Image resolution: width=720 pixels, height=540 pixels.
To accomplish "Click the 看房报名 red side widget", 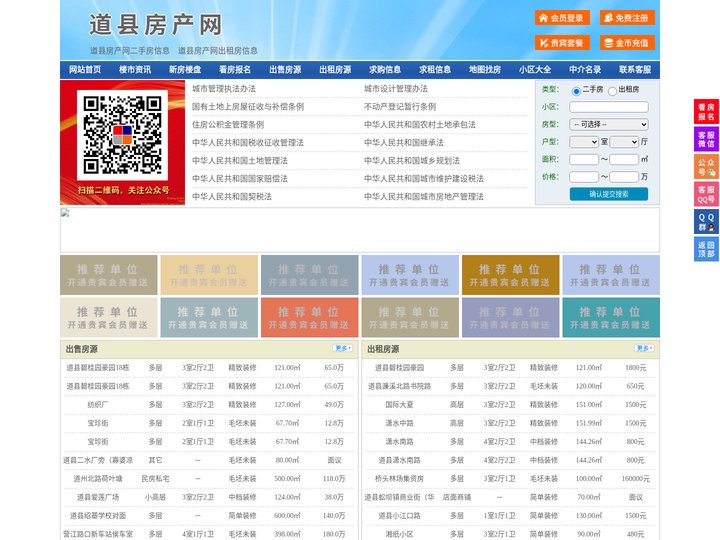I will coord(706,112).
